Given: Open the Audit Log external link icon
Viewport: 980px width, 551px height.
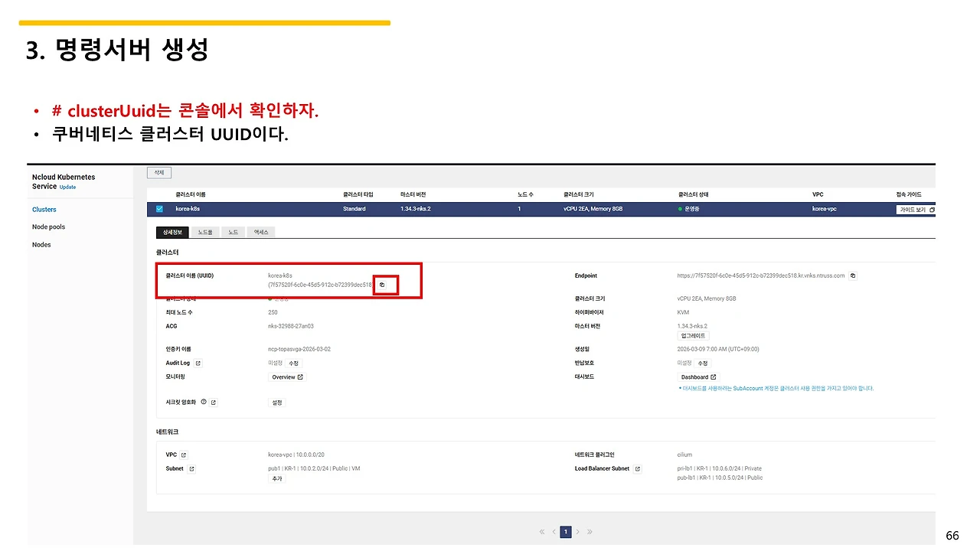Looking at the screenshot, I should tap(198, 363).
